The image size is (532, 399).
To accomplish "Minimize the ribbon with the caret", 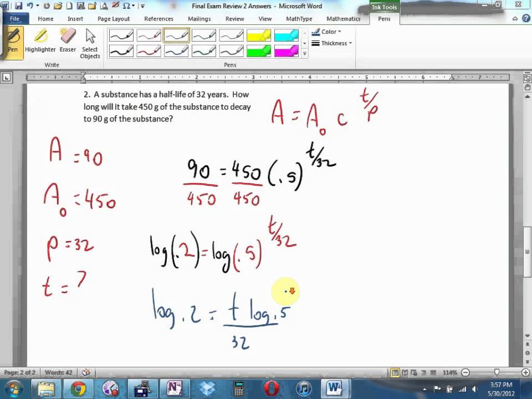I will coord(515,19).
